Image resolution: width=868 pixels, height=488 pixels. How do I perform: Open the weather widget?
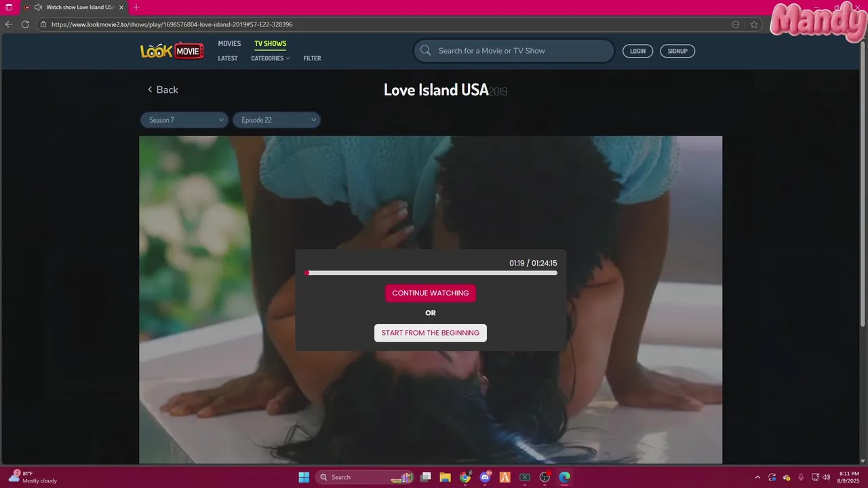coord(33,477)
